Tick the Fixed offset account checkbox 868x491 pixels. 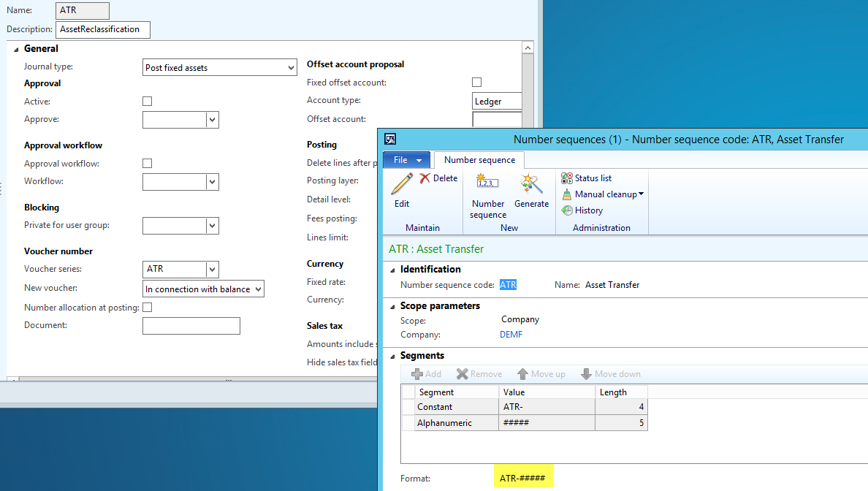(x=477, y=83)
